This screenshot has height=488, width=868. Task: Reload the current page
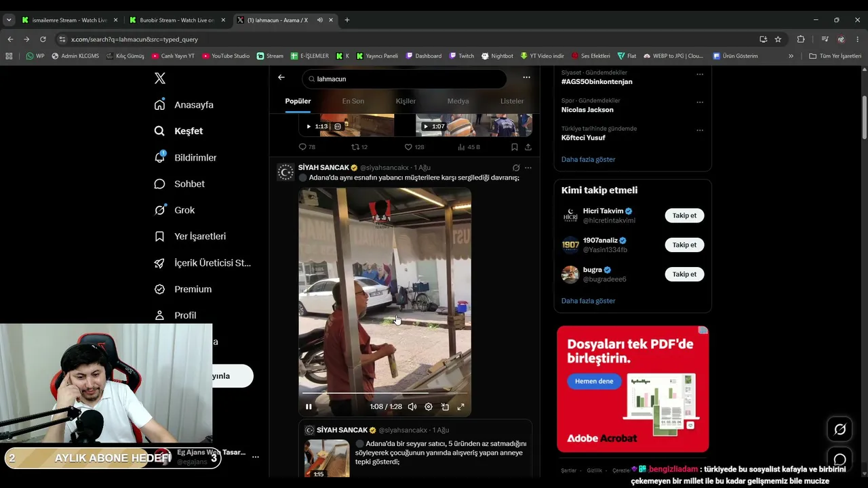pyautogui.click(x=43, y=39)
